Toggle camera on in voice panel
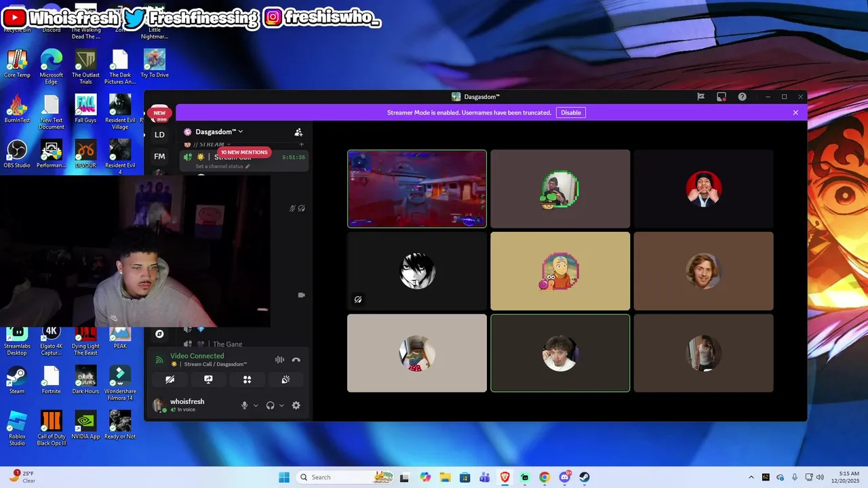Image resolution: width=868 pixels, height=488 pixels. point(170,380)
